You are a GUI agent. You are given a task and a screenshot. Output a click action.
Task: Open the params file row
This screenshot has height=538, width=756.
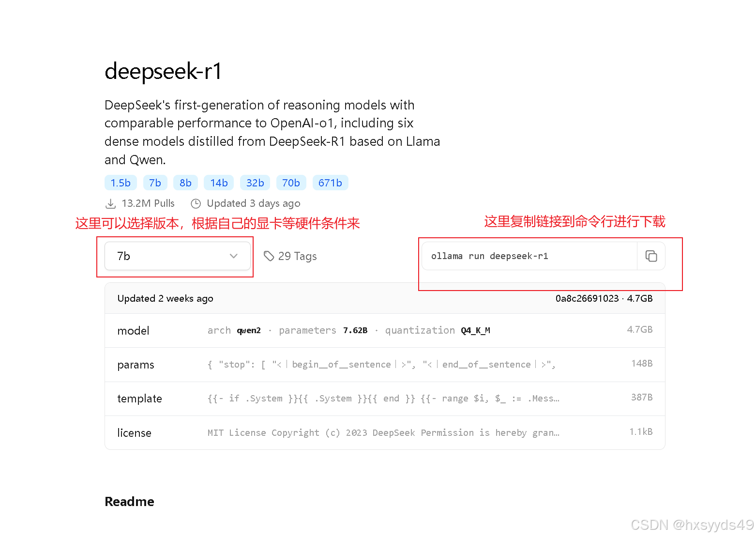click(x=385, y=365)
